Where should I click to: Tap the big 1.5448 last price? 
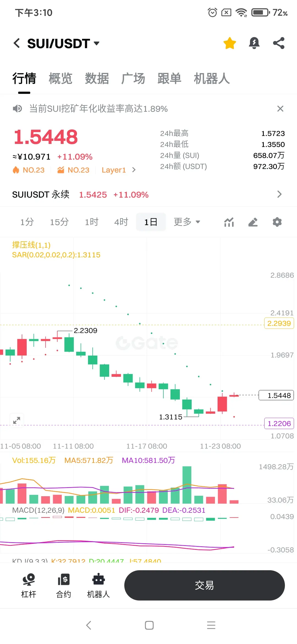click(x=46, y=137)
